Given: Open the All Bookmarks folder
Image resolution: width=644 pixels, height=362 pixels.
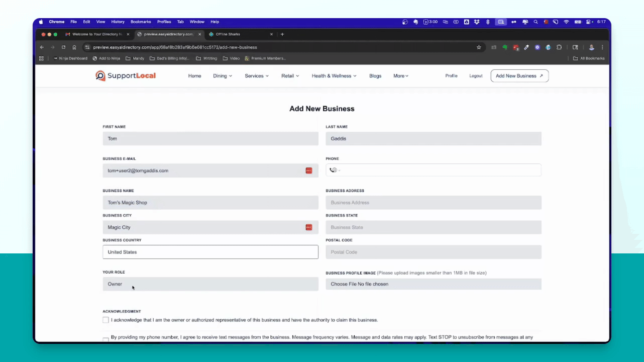Looking at the screenshot, I should pos(589,58).
